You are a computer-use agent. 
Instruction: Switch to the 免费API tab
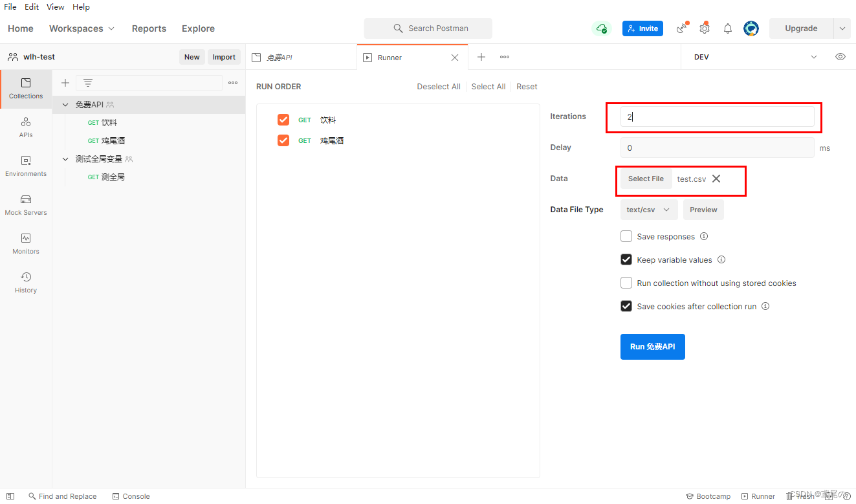click(302, 57)
